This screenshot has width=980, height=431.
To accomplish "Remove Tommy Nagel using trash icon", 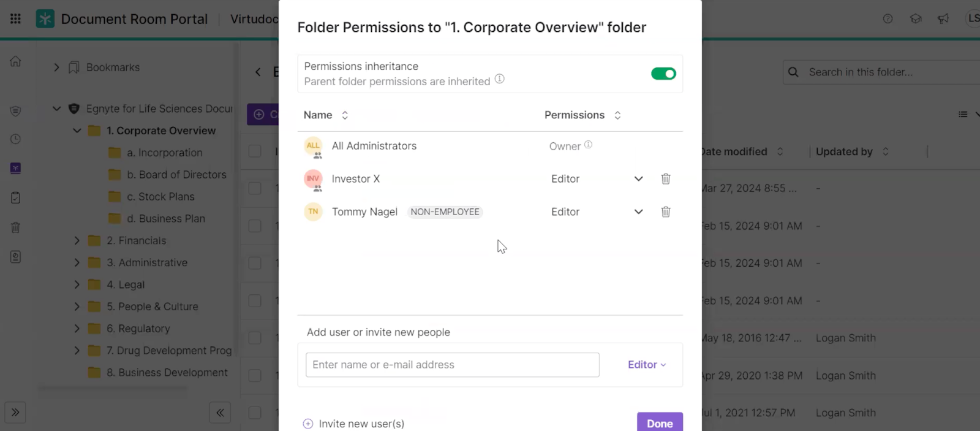I will tap(666, 212).
